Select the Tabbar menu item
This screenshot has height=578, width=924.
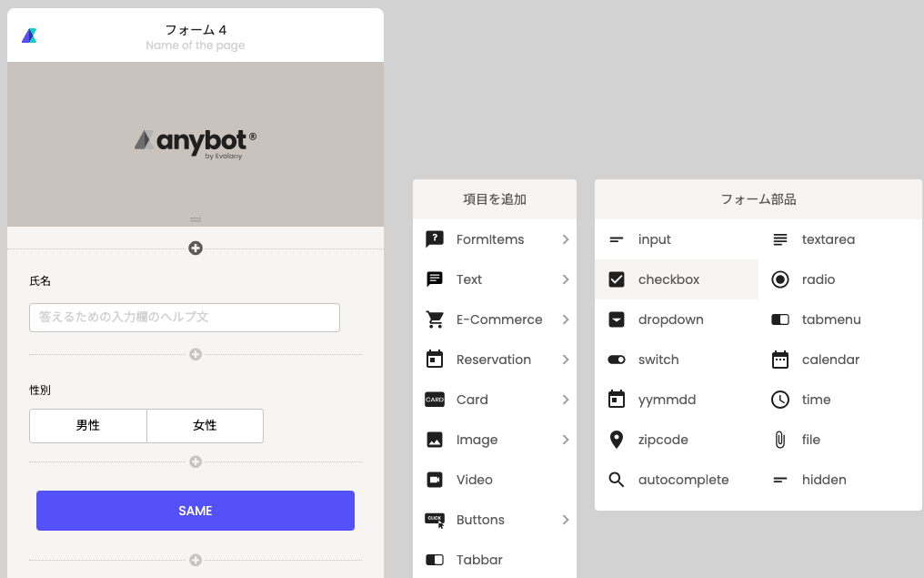click(479, 560)
